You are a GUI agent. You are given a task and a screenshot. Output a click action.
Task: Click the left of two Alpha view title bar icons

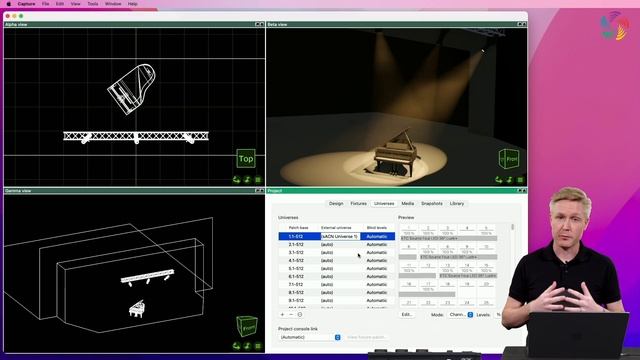pyautogui.click(x=257, y=24)
